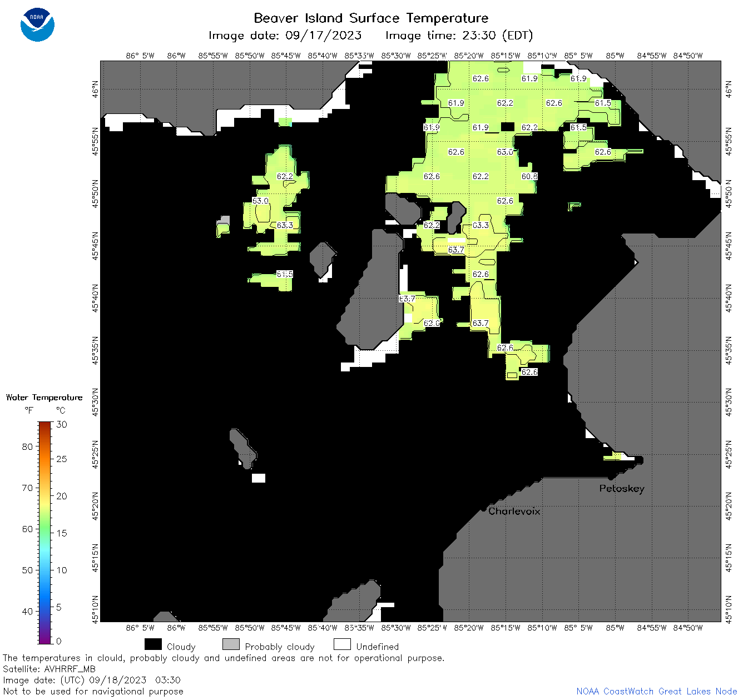Click the 'Cloudy' legend label
The image size is (743, 700).
pos(181,647)
